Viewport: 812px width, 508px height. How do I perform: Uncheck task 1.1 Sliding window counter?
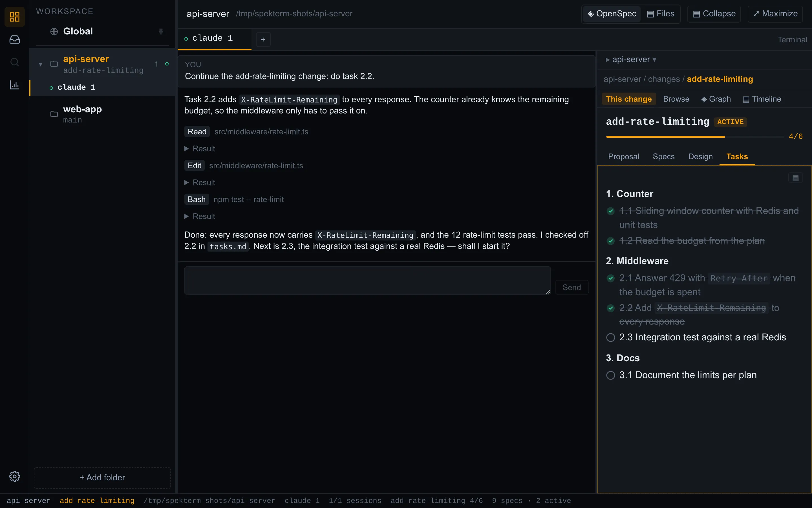611,211
